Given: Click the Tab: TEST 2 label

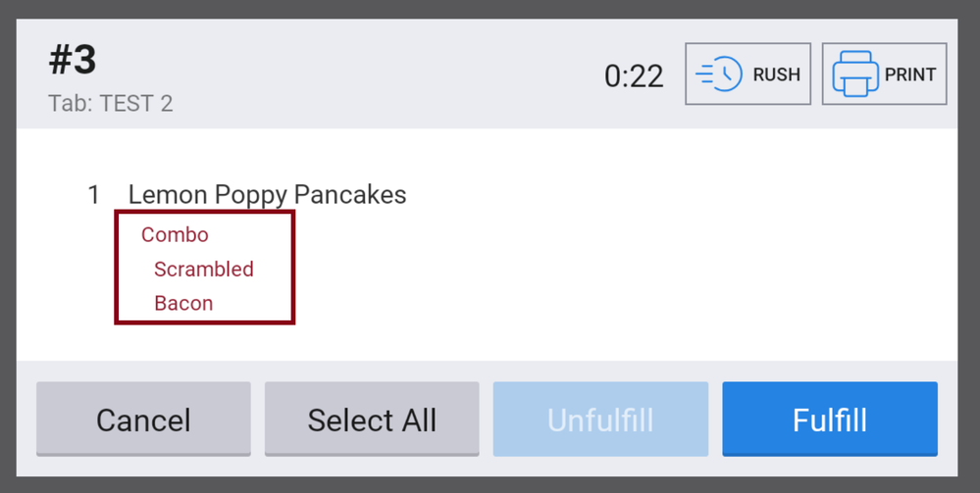Looking at the screenshot, I should [x=110, y=103].
